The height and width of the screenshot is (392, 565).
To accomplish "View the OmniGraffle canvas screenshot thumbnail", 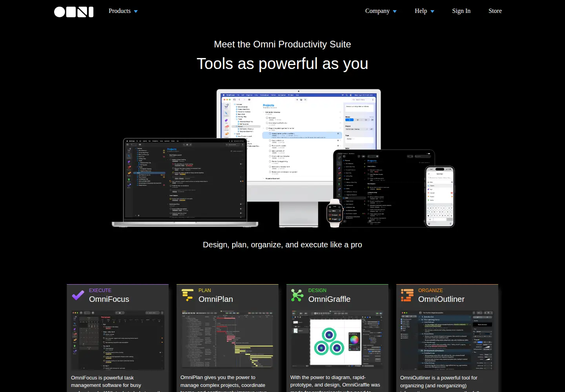I will [x=337, y=339].
